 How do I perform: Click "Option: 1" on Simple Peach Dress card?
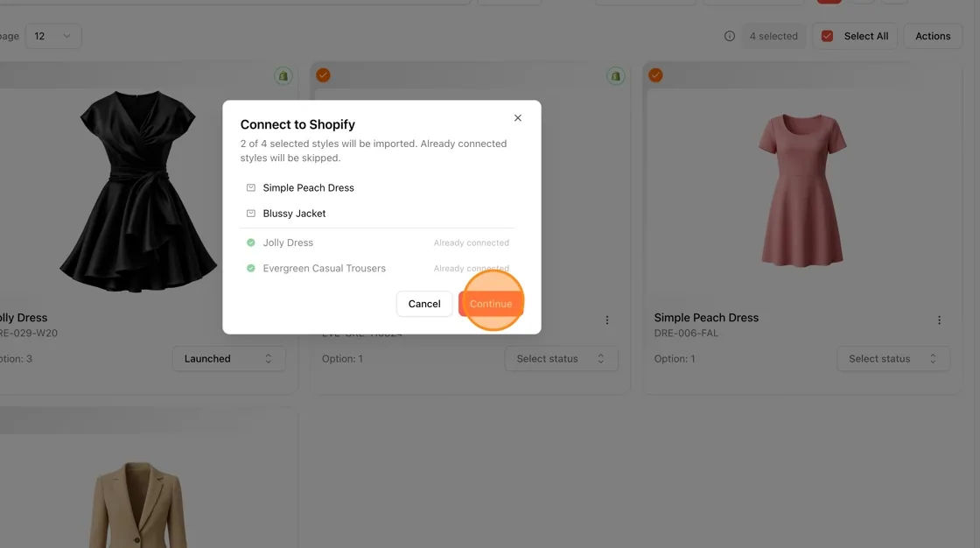tap(675, 359)
